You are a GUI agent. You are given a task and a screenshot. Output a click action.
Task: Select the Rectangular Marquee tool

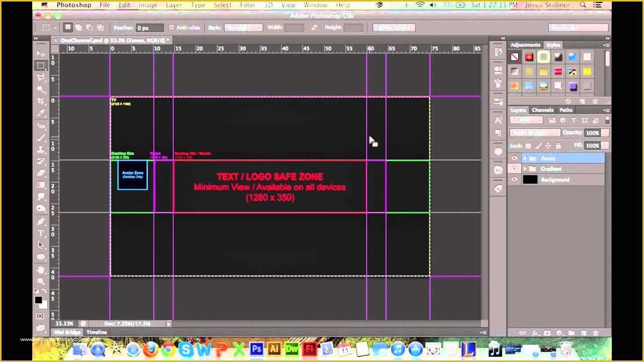point(41,65)
